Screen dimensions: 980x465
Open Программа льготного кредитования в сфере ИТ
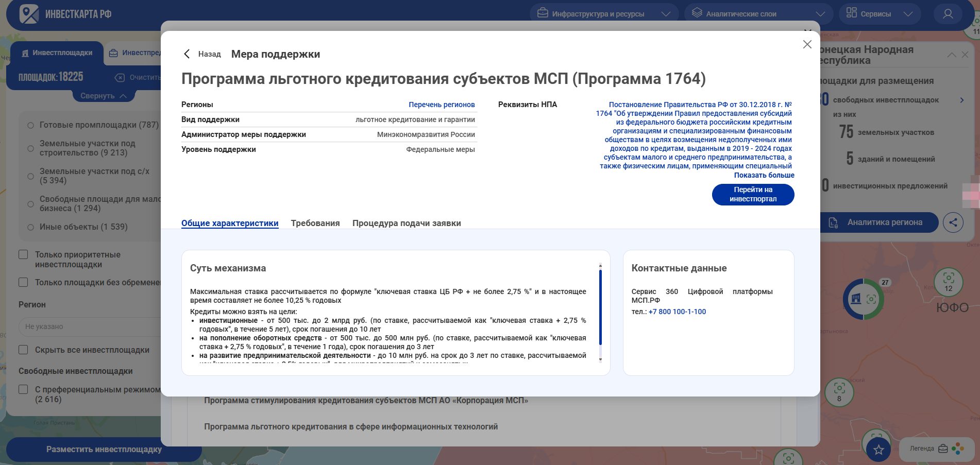coord(351,427)
